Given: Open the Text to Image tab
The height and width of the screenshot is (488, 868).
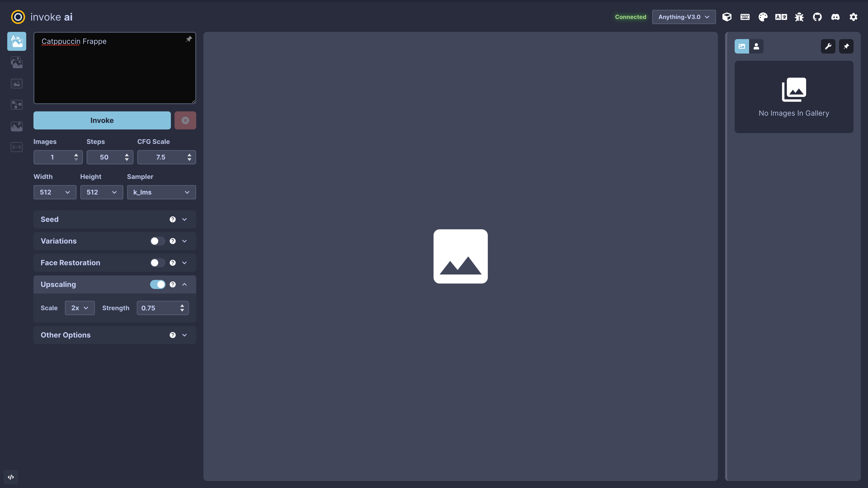Looking at the screenshot, I should click(17, 41).
